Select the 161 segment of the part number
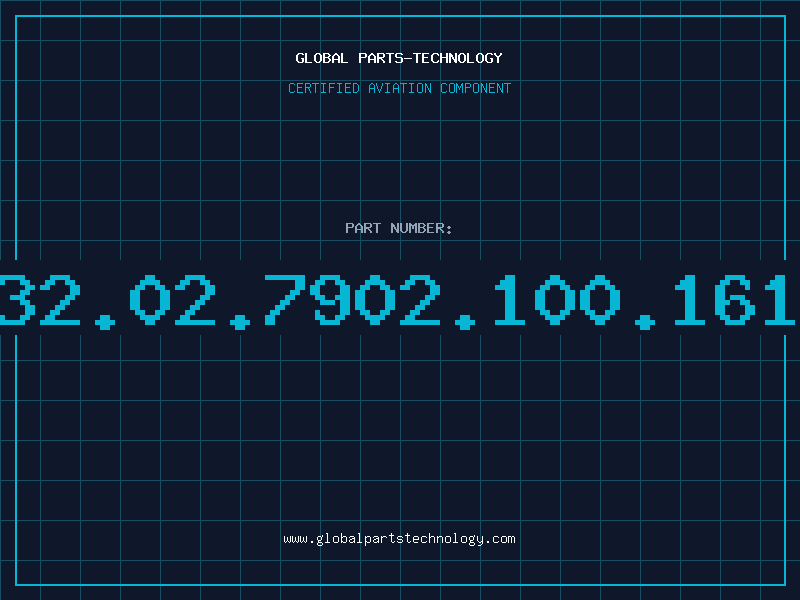The image size is (800, 600). (x=735, y=299)
